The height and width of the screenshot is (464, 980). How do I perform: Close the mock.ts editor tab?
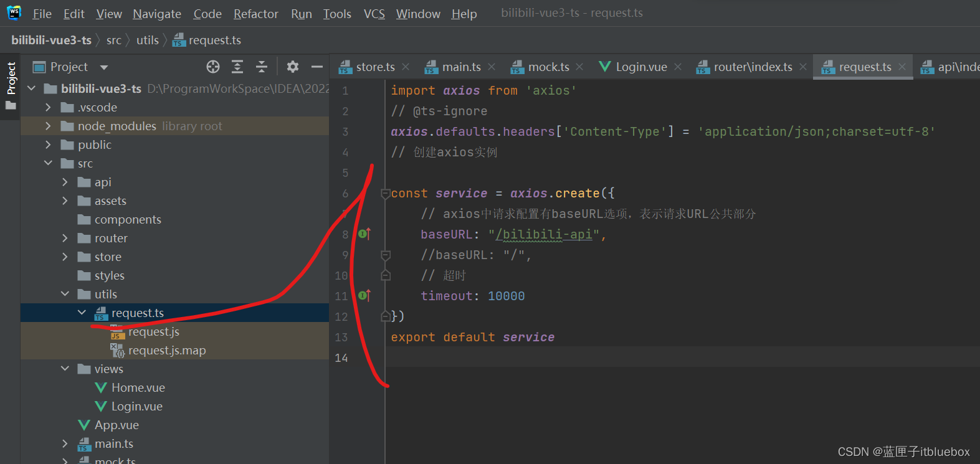tap(579, 67)
